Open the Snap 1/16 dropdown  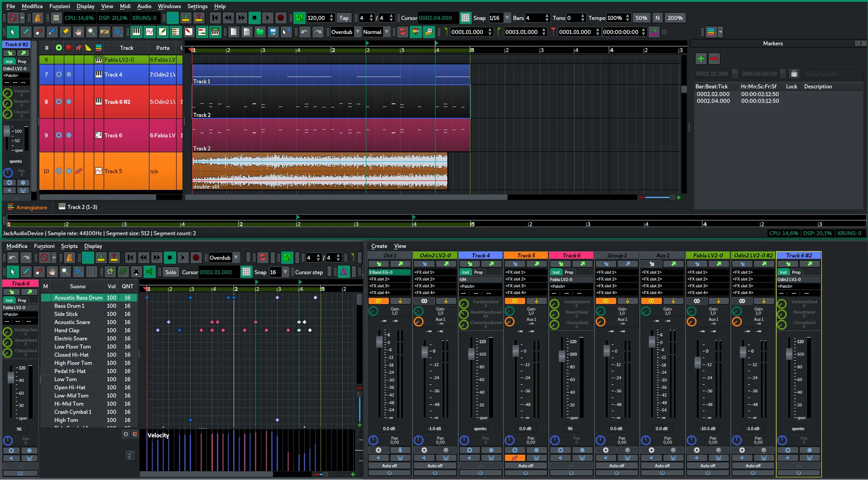pyautogui.click(x=498, y=18)
